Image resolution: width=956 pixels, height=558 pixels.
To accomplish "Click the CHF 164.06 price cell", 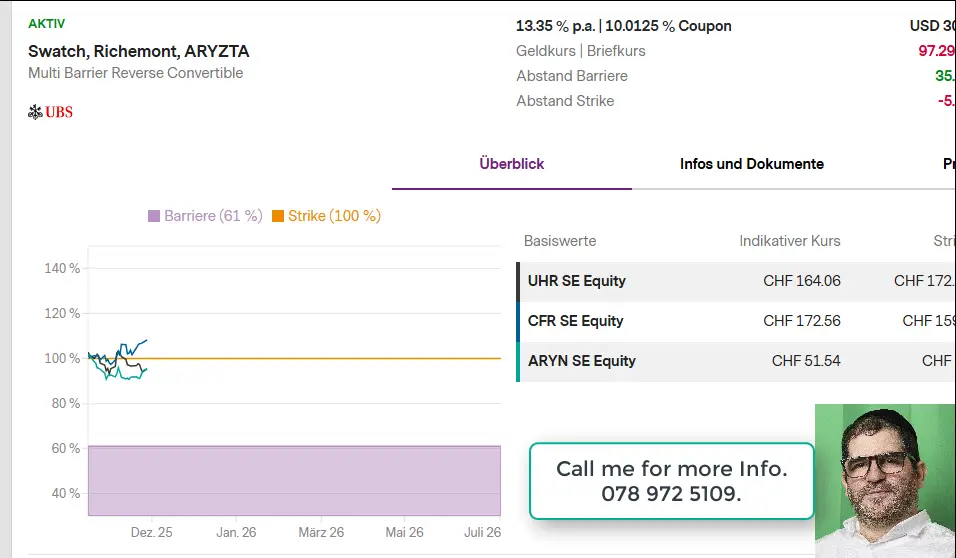I will [802, 281].
